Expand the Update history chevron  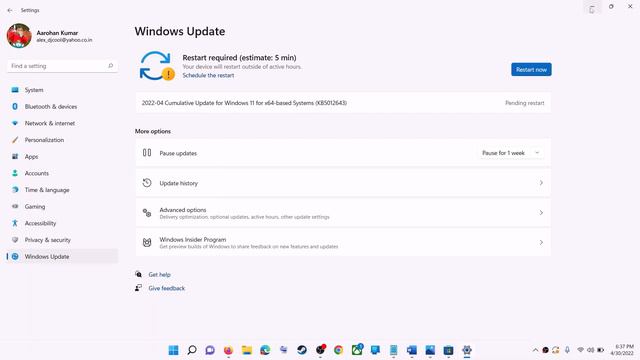541,183
